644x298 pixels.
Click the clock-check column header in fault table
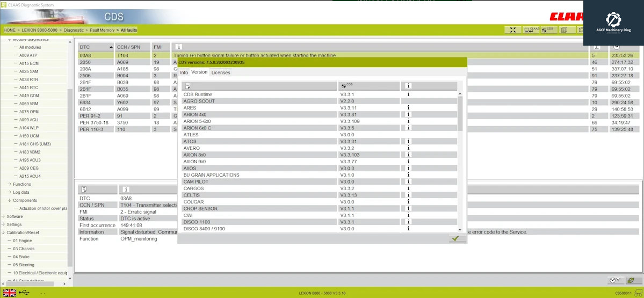tap(623, 47)
